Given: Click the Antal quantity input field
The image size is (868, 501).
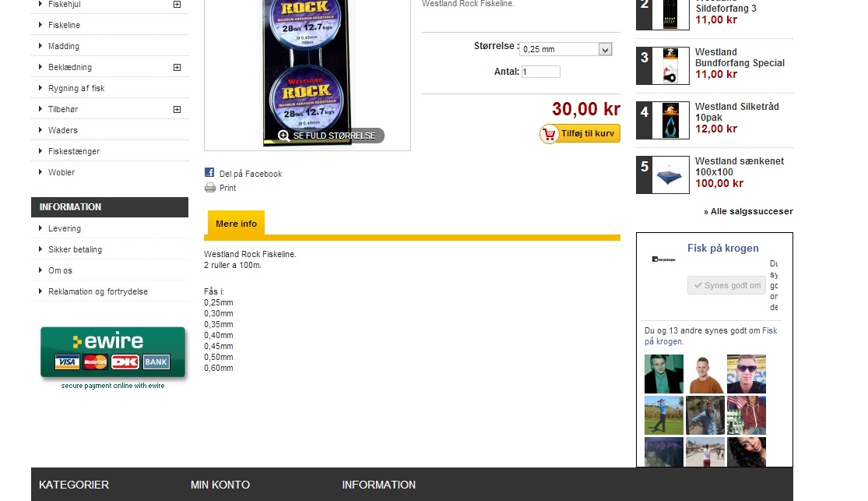Looking at the screenshot, I should click(x=541, y=72).
